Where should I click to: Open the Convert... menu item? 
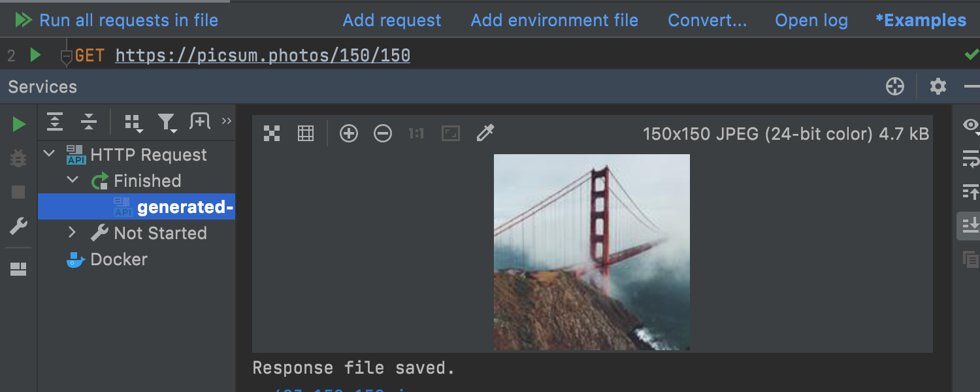708,20
